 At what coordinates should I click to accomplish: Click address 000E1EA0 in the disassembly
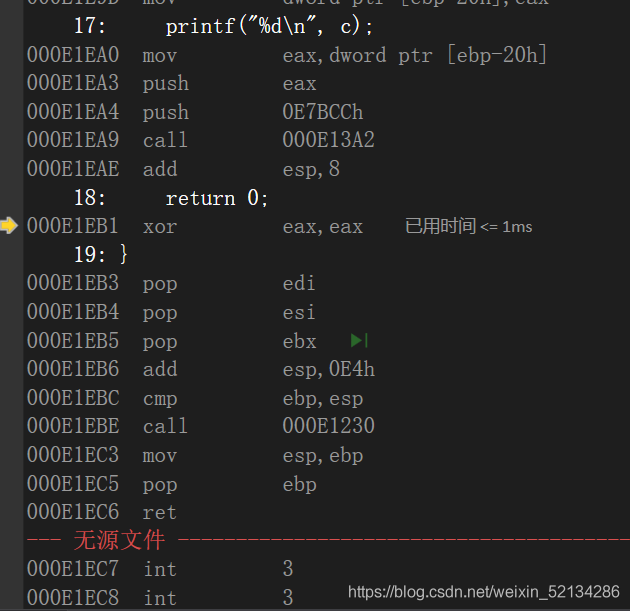coord(73,55)
